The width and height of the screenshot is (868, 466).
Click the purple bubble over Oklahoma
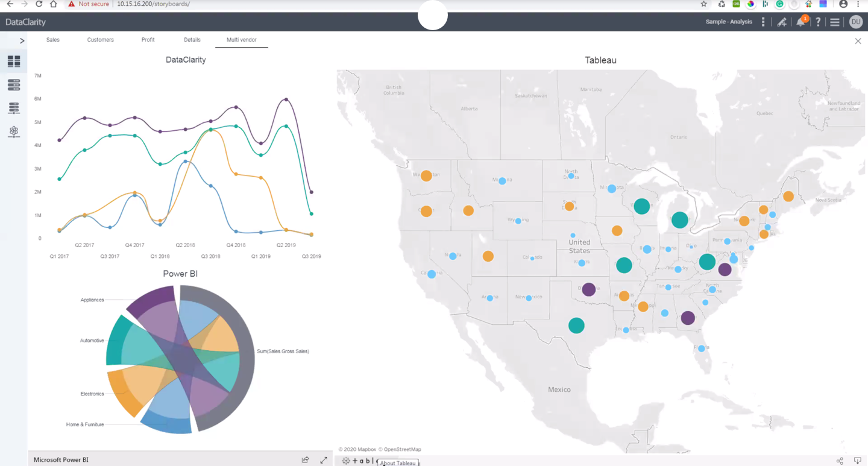coord(589,289)
